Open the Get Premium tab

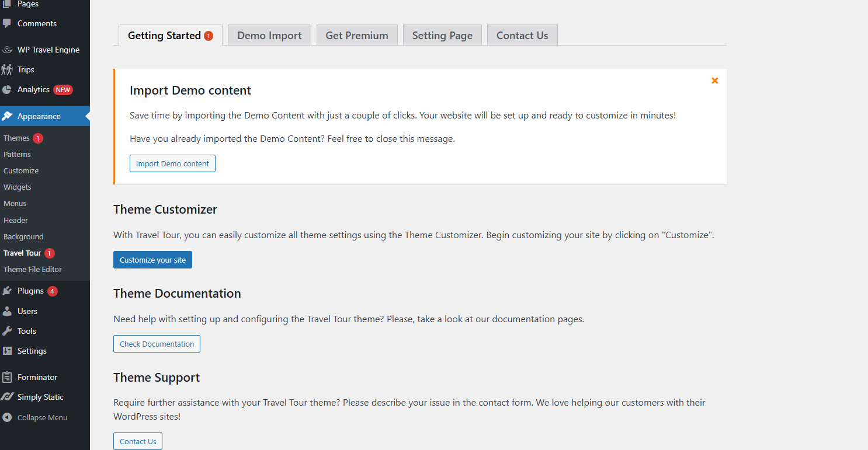tap(357, 36)
